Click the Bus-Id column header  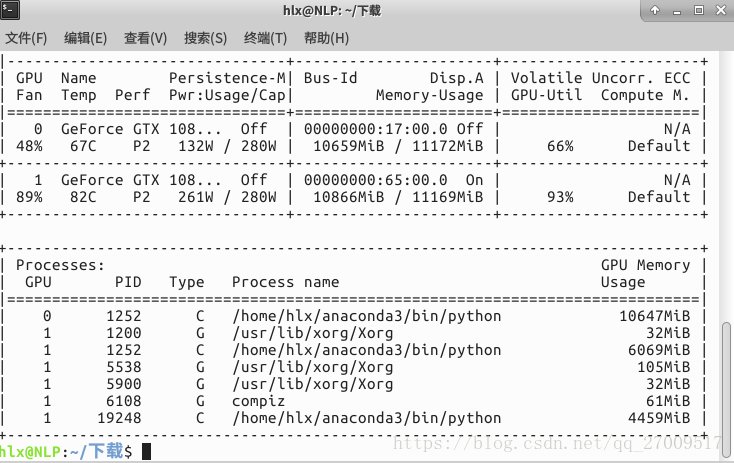pyautogui.click(x=330, y=78)
